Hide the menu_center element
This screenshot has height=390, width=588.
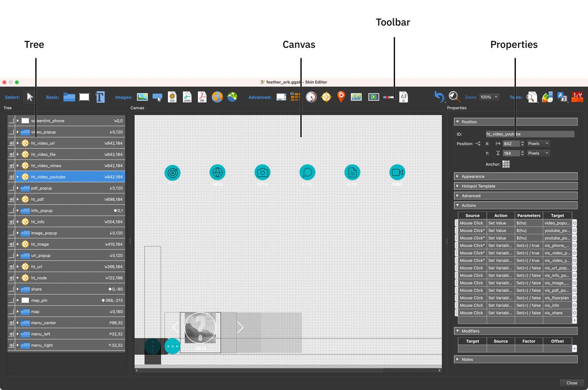(x=11, y=323)
